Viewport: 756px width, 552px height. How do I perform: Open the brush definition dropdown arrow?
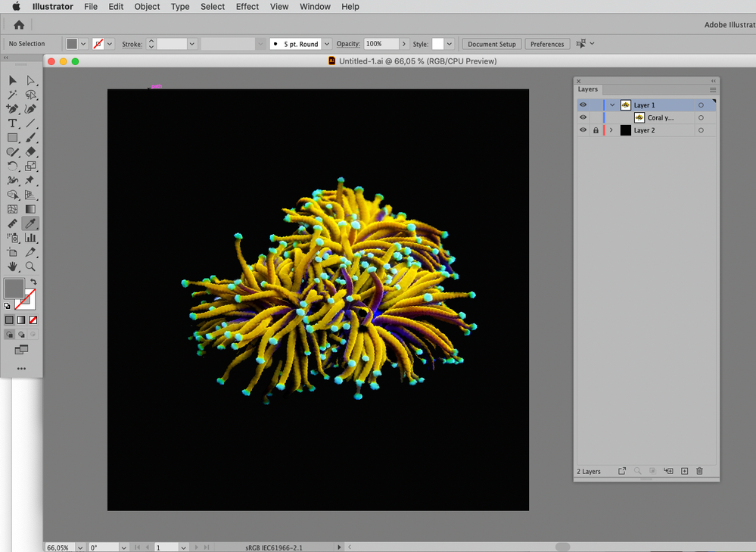(x=327, y=44)
